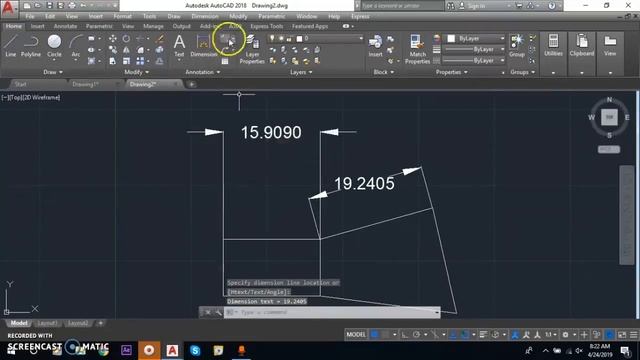640x360 pixels.
Task: Switch to Express Tools ribbon tab
Action: pyautogui.click(x=267, y=26)
